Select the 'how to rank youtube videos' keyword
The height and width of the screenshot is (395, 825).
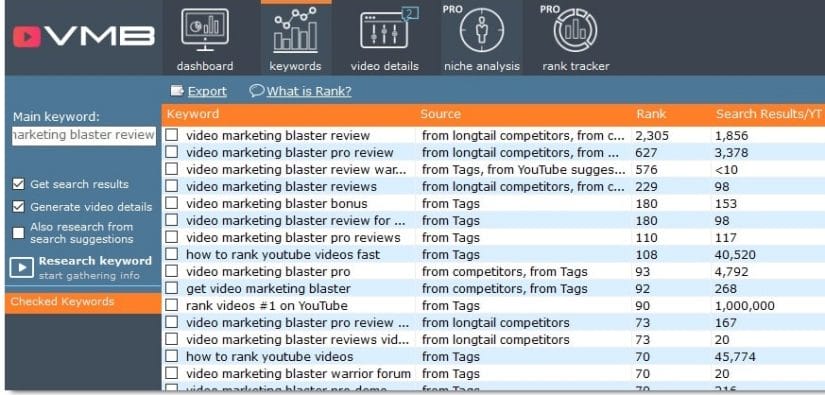(269, 357)
